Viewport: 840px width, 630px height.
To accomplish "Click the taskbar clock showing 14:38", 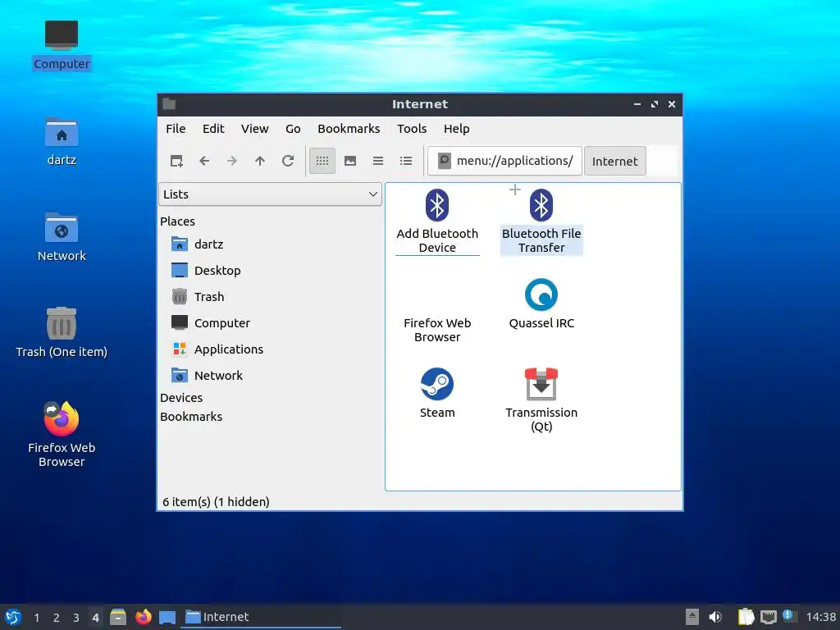I will point(820,617).
